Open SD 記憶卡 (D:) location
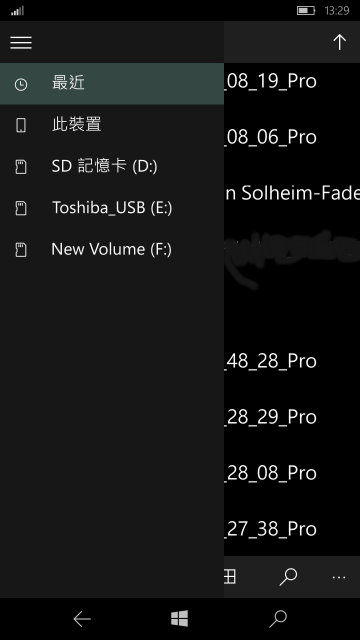 112,167
